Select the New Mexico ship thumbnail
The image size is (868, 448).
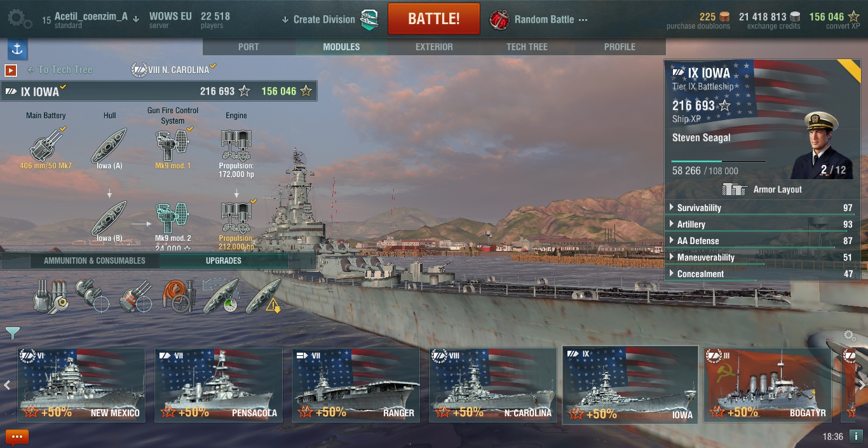(x=81, y=384)
